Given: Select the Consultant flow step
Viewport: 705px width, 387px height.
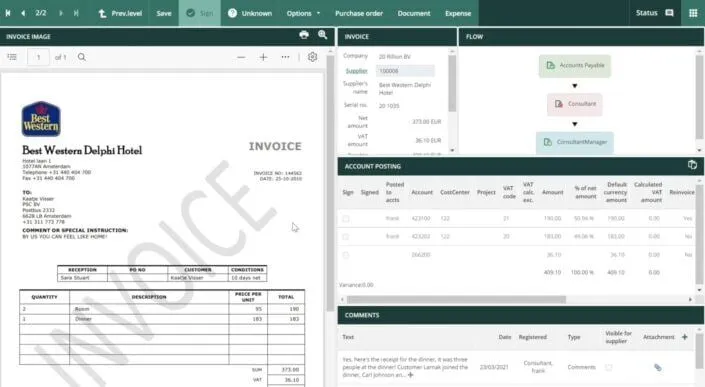Looking at the screenshot, I should point(575,104).
